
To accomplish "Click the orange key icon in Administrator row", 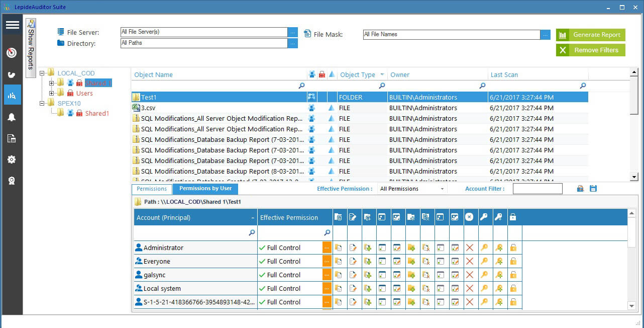I will [484, 248].
